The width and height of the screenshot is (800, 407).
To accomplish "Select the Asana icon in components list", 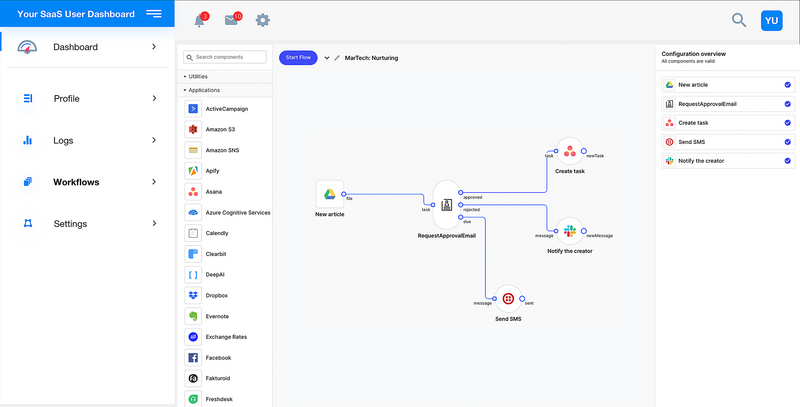I will click(x=193, y=192).
